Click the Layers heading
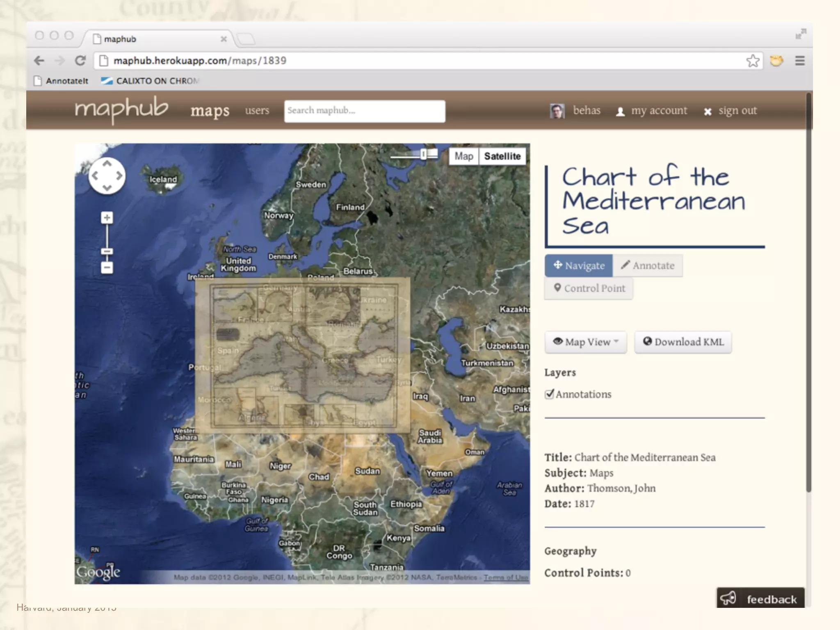This screenshot has width=840, height=630. (x=560, y=372)
